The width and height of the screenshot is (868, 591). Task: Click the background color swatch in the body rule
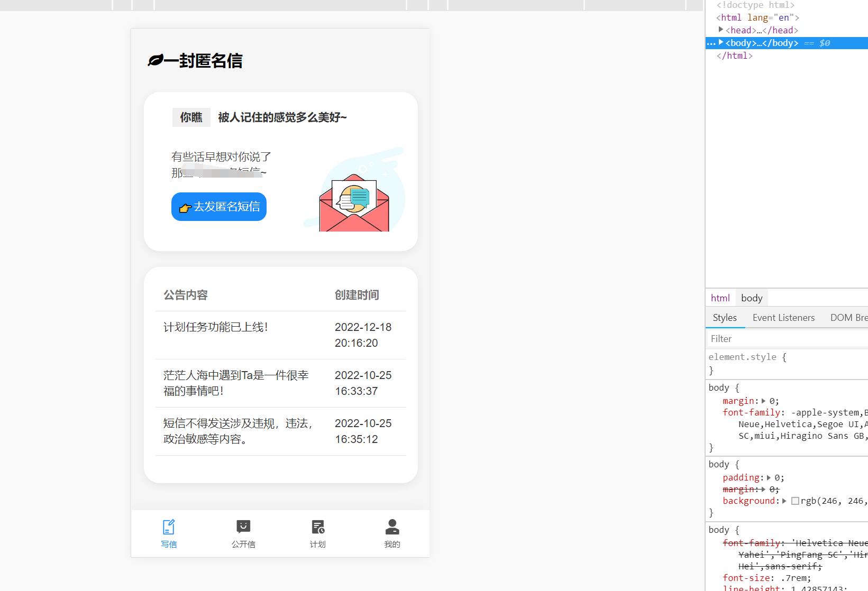click(795, 501)
